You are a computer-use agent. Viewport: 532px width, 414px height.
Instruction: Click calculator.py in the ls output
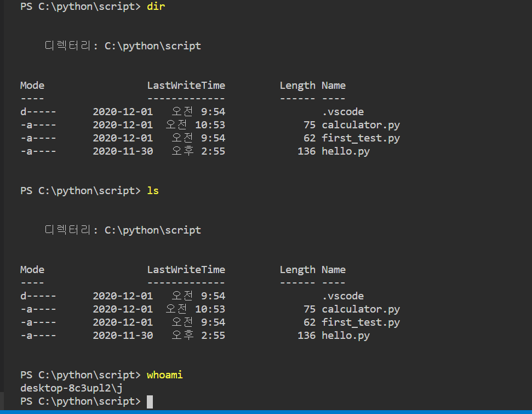[361, 309]
